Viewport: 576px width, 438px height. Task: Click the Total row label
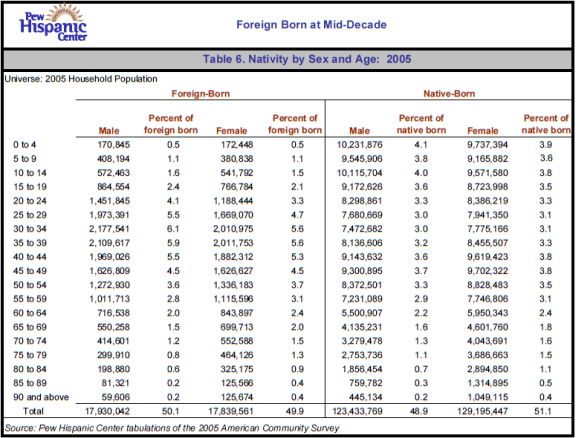tap(33, 411)
